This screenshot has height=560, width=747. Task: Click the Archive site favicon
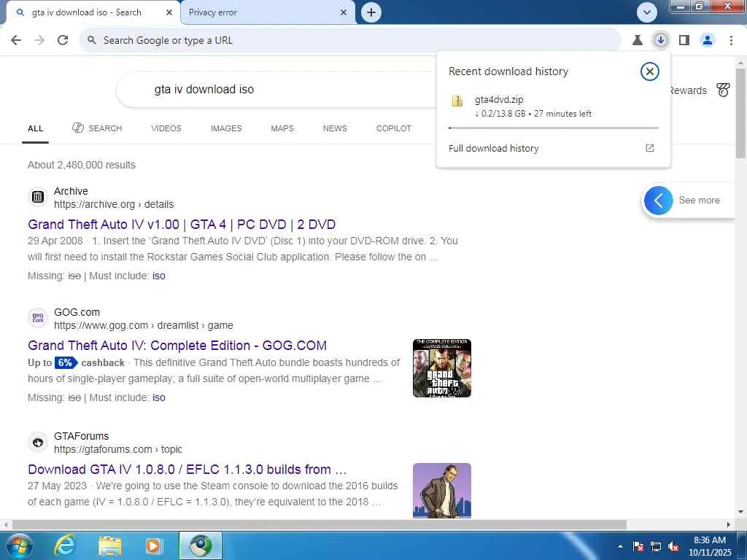(38, 197)
